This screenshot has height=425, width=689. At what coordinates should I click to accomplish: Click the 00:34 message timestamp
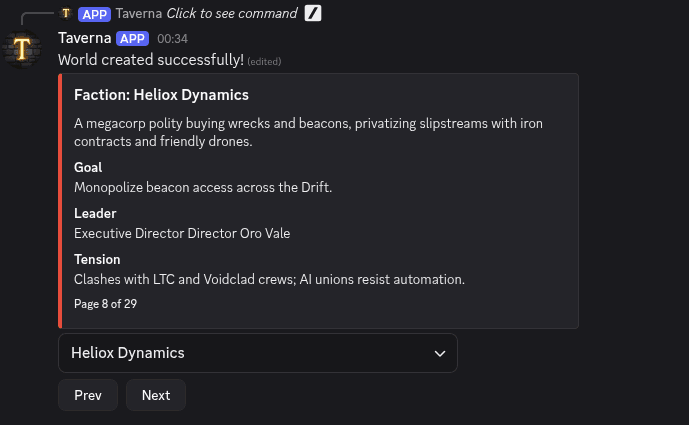point(172,39)
